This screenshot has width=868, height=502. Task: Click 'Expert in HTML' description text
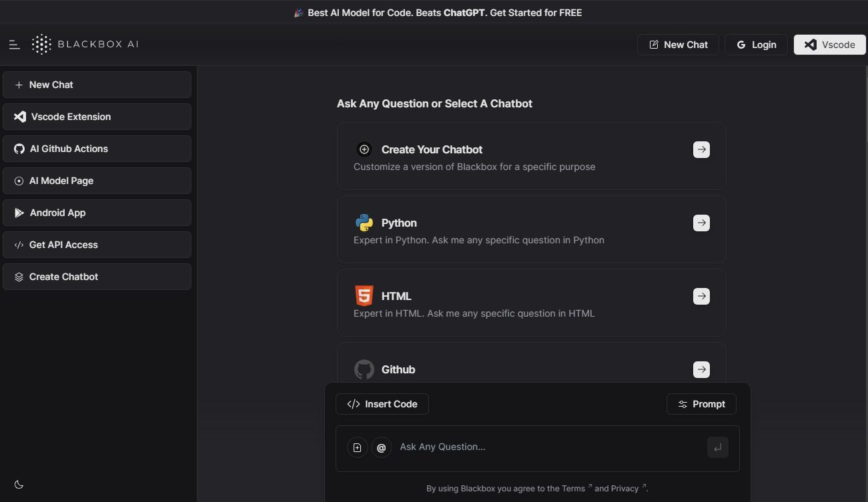(x=474, y=313)
